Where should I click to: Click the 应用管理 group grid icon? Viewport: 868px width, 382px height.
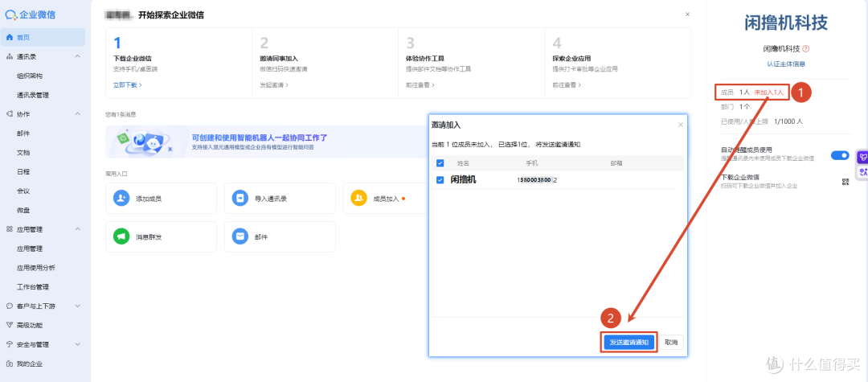[x=9, y=229]
